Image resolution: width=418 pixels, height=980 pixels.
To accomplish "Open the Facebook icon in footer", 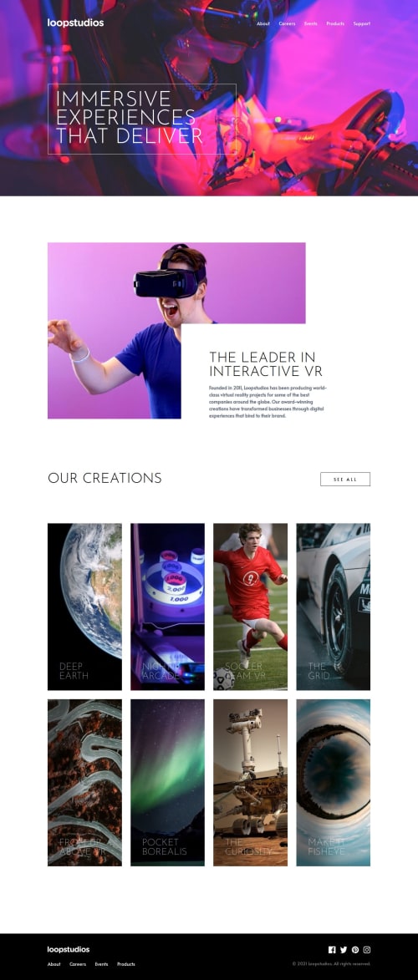I will point(332,949).
